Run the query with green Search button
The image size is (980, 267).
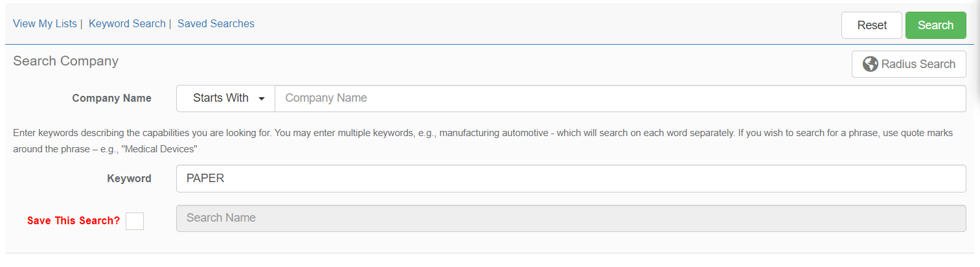[x=935, y=25]
